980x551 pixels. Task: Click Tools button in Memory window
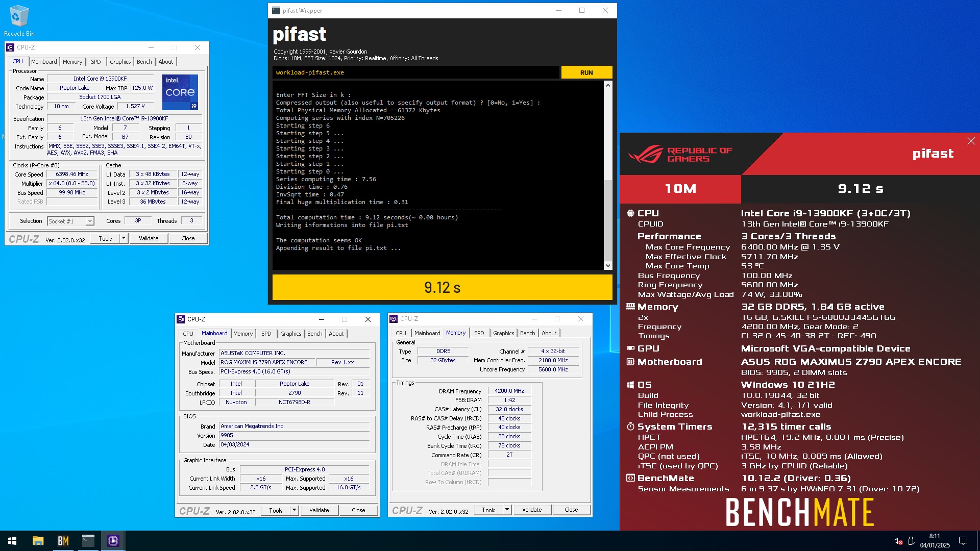pyautogui.click(x=488, y=510)
